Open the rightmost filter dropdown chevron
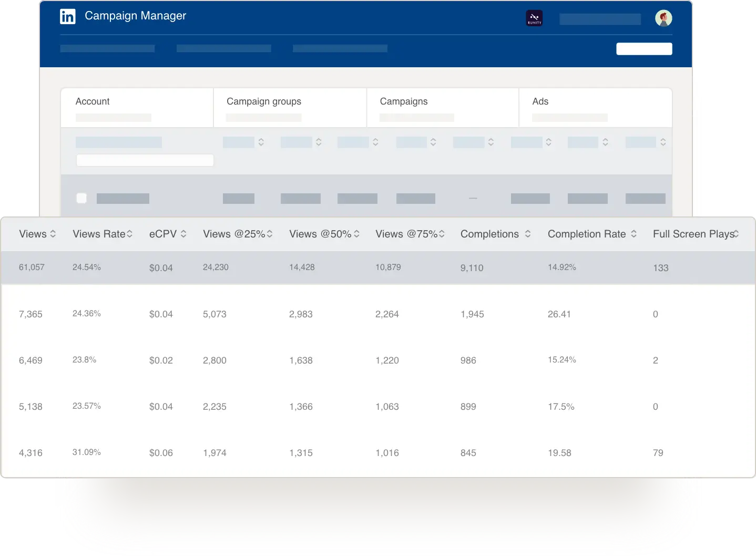The image size is (756, 559). (663, 142)
